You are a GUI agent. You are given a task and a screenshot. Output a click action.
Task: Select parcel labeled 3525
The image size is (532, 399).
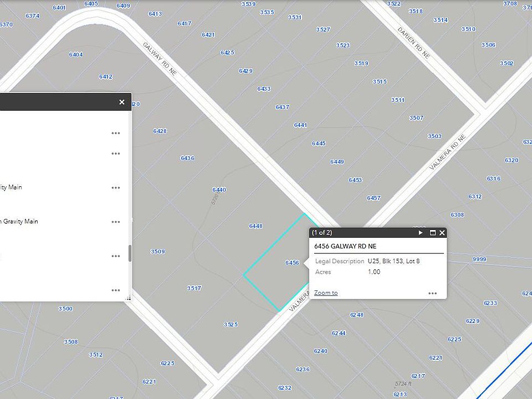click(231, 324)
